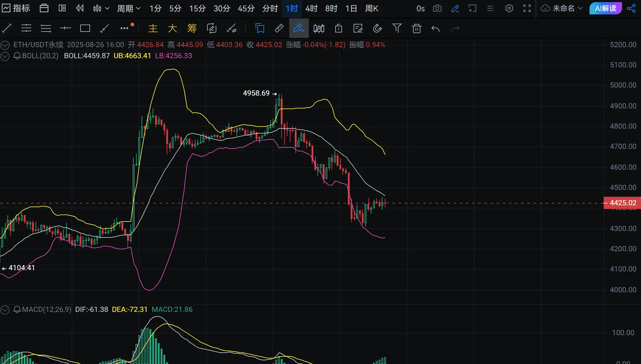Image resolution: width=641 pixels, height=364 pixels.
Task: Switch to the 8时 timeframe
Action: [x=332, y=8]
